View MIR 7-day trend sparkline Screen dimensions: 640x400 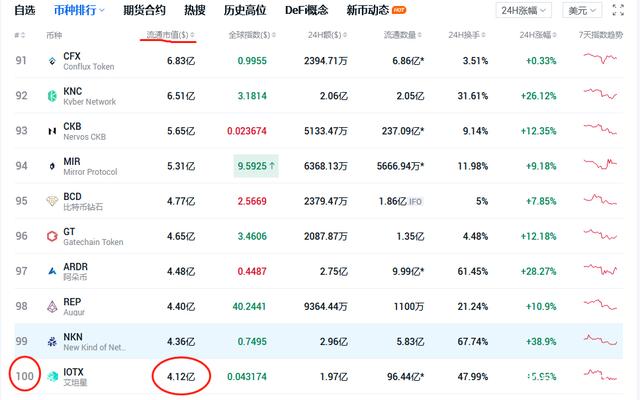click(x=600, y=164)
